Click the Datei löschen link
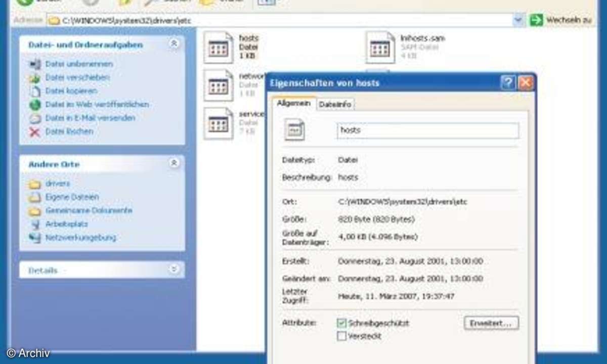The image size is (607, 364). pos(69,131)
